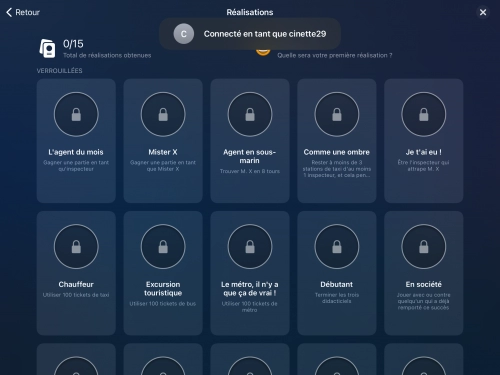Image resolution: width=500 pixels, height=375 pixels.
Task: Click description 'Utiliser 100 tickets de métro'
Action: pyautogui.click(x=250, y=307)
